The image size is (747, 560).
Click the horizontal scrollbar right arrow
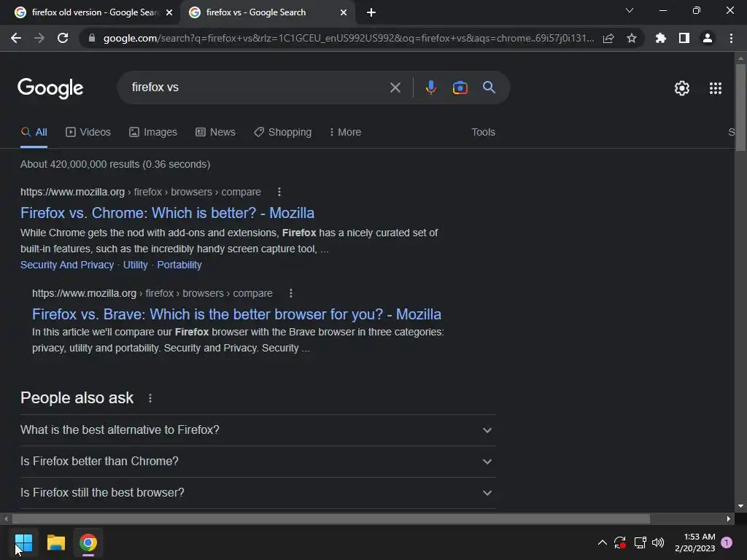point(729,518)
